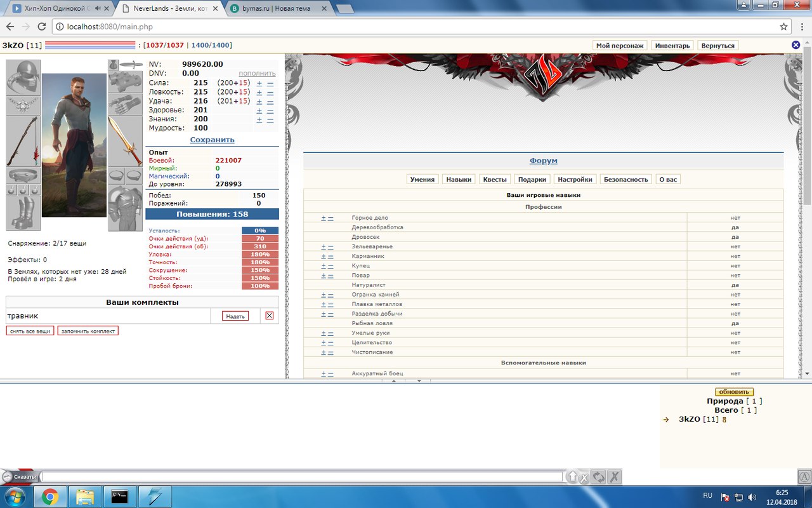Click the equipped fishing rod slot
The height and width of the screenshot is (508, 812).
coord(23,141)
